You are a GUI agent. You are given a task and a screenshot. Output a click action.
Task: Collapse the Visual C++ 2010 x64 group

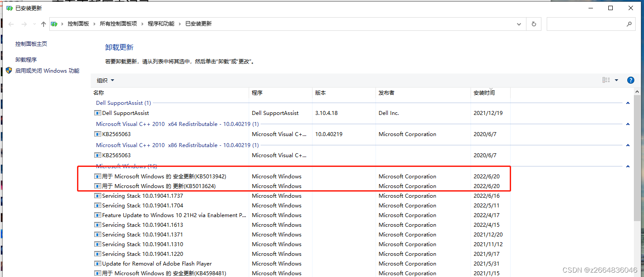click(628, 124)
